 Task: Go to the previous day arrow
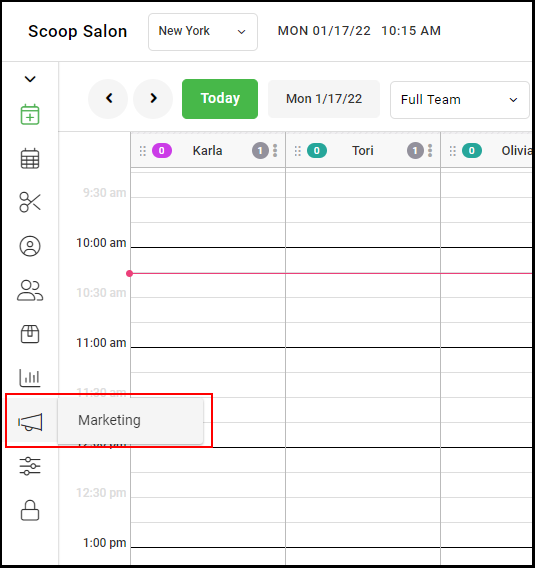point(108,99)
